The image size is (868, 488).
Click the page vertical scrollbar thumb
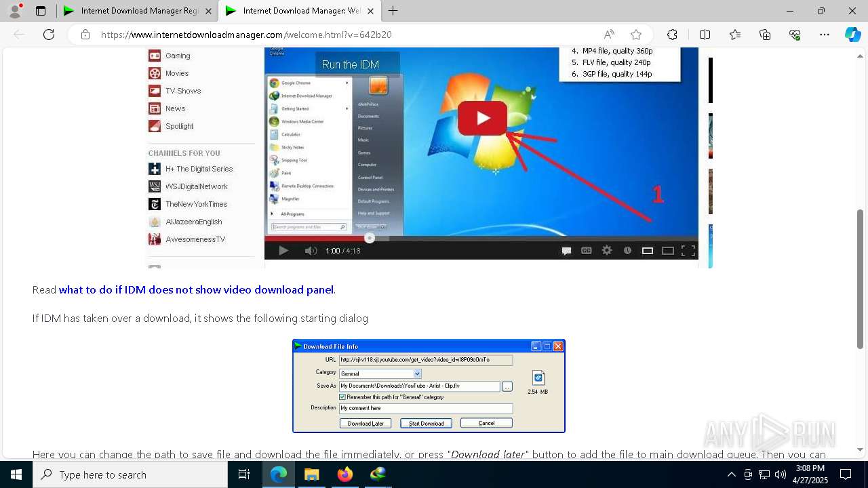[861, 279]
